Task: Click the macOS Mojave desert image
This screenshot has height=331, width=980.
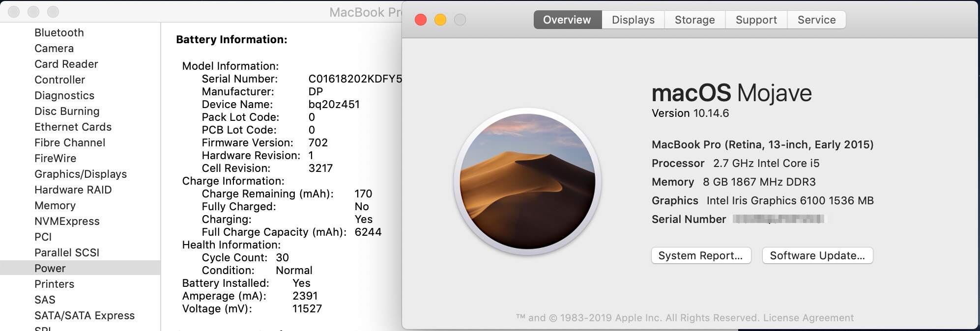Action: (527, 181)
